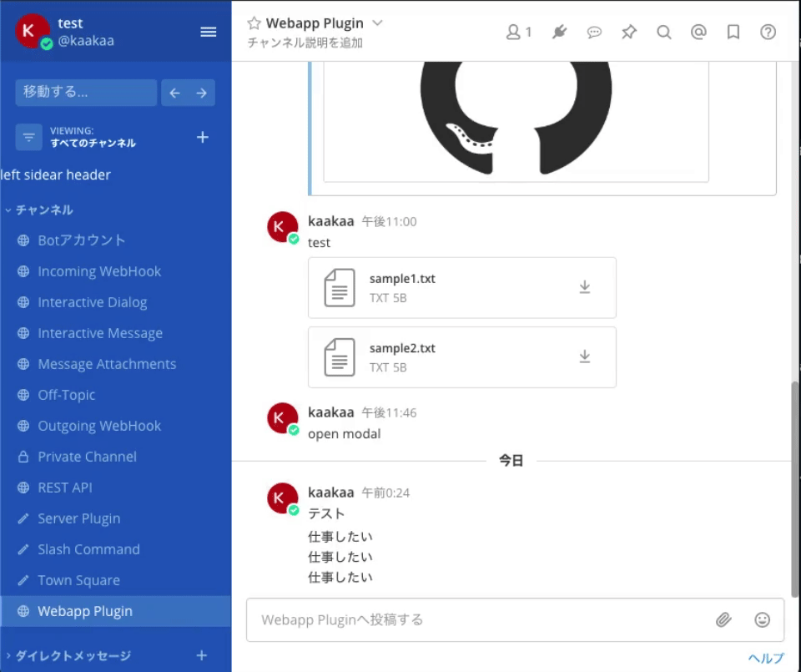
Task: Preview the sample1.txt file icon
Action: (340, 288)
